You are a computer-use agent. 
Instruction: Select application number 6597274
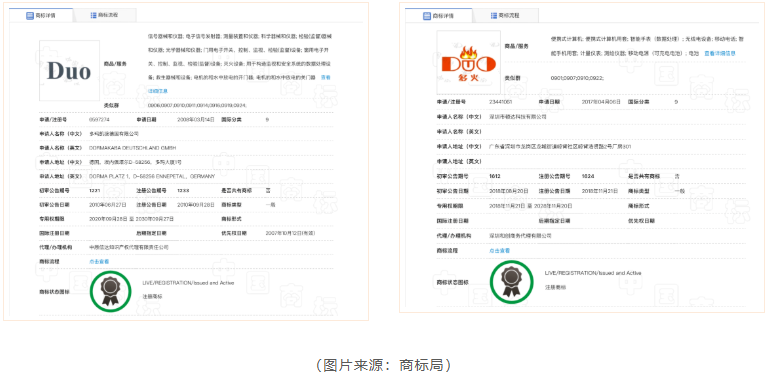[99, 119]
